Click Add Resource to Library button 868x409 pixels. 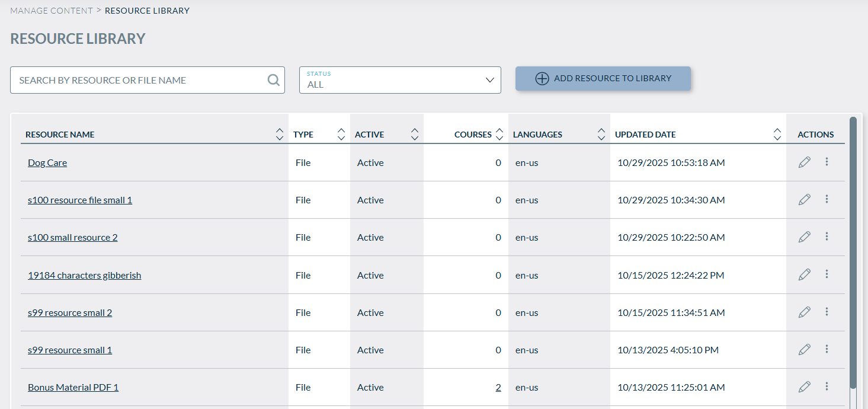(603, 78)
